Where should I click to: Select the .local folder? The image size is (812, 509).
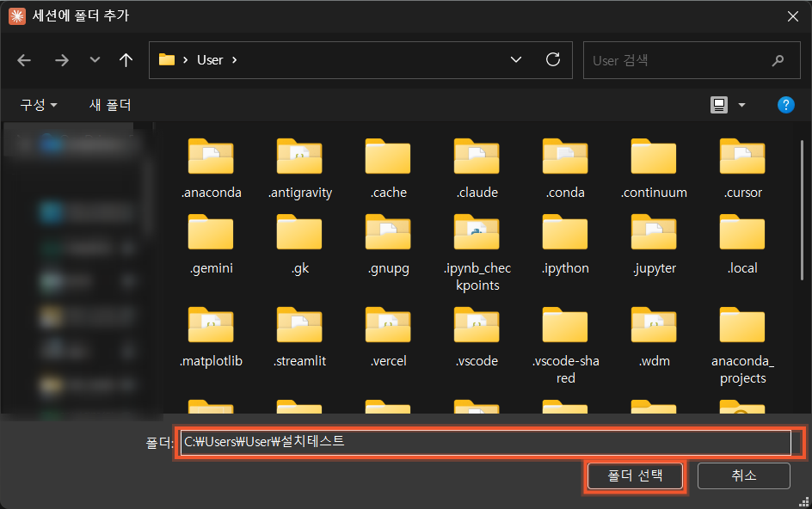point(742,244)
